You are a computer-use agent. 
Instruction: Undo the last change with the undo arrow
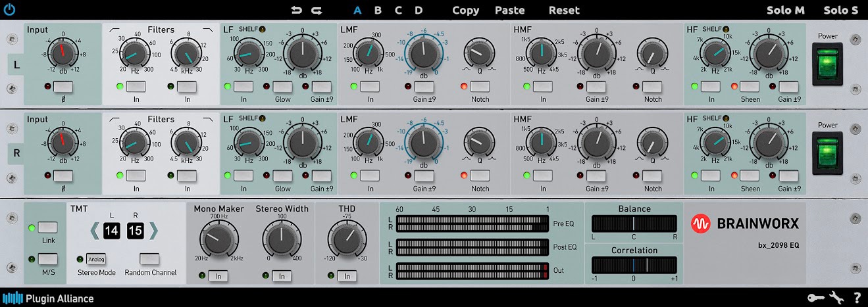pyautogui.click(x=297, y=10)
